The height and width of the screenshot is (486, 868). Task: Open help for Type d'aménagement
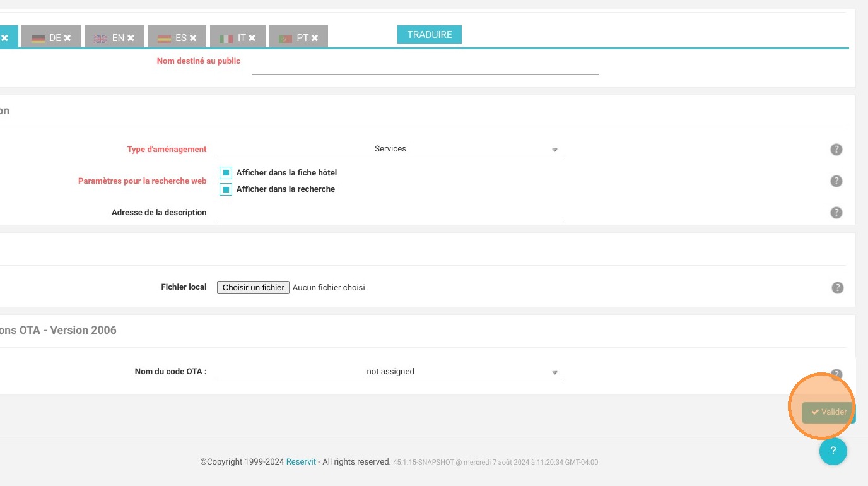(836, 150)
